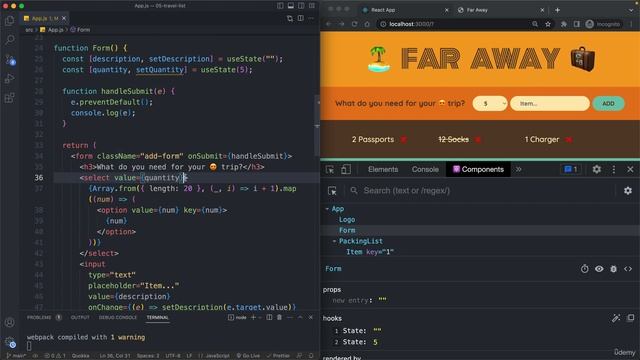Screen dimensions: 640x360
Task: Select the Components tab in DevTools
Action: tap(478, 169)
